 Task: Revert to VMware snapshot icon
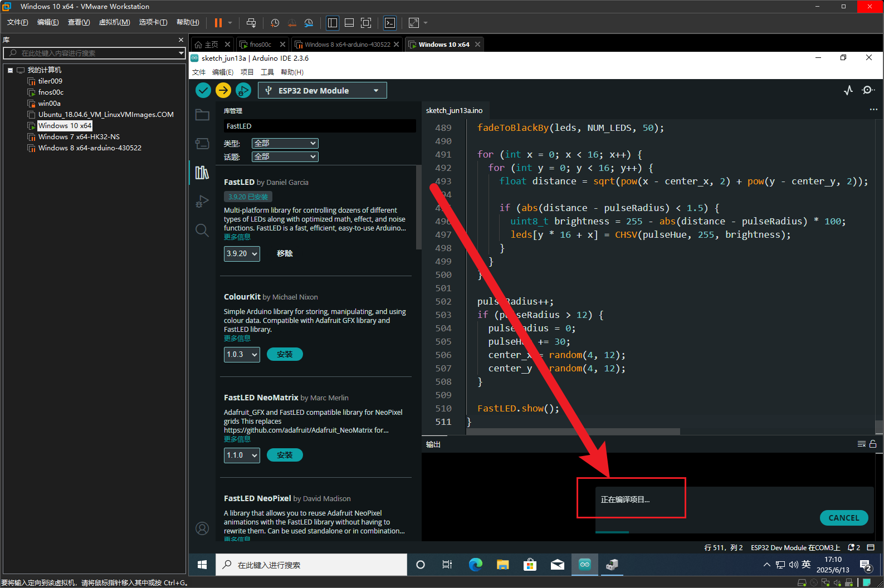[x=292, y=23]
